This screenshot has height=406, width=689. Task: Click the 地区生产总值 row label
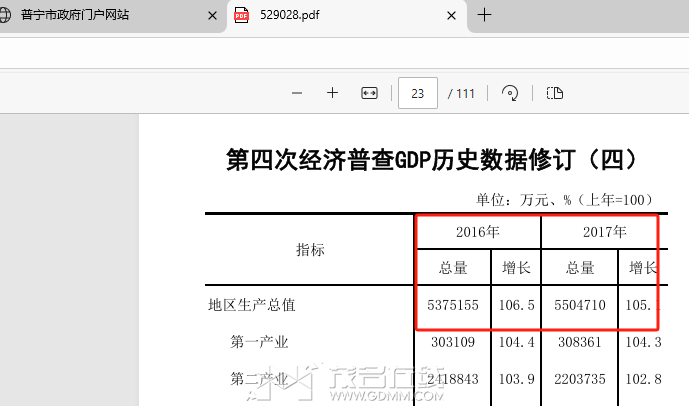point(251,305)
